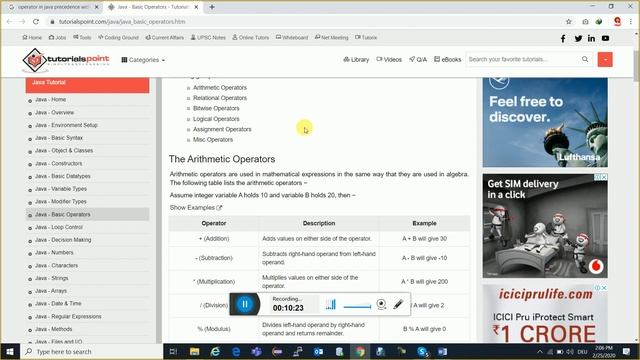Open Java - Variable Types in sidebar

click(60, 189)
